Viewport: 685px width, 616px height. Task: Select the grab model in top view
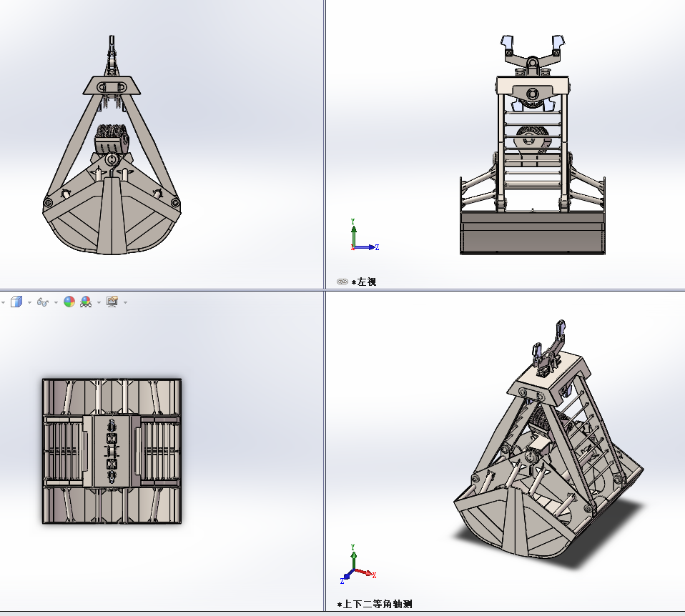pyautogui.click(x=112, y=451)
